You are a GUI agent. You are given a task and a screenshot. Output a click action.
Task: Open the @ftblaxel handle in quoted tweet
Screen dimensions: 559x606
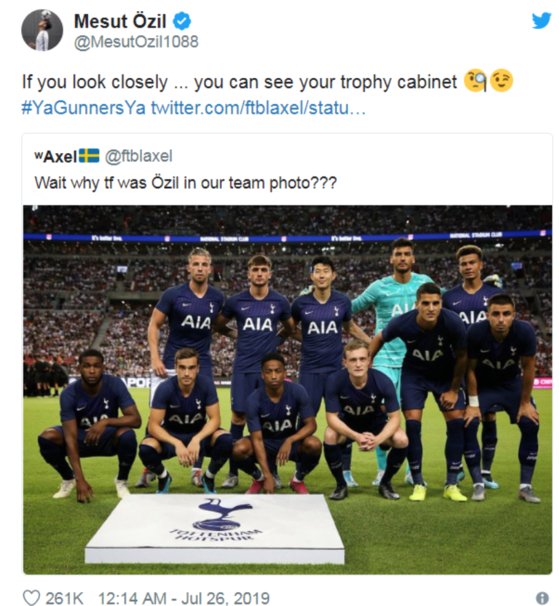tap(138, 156)
